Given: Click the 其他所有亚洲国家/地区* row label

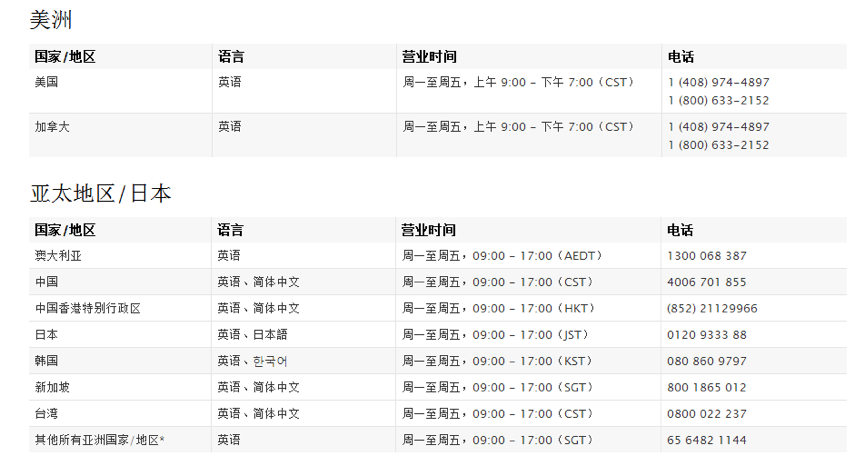Looking at the screenshot, I should [x=100, y=440].
